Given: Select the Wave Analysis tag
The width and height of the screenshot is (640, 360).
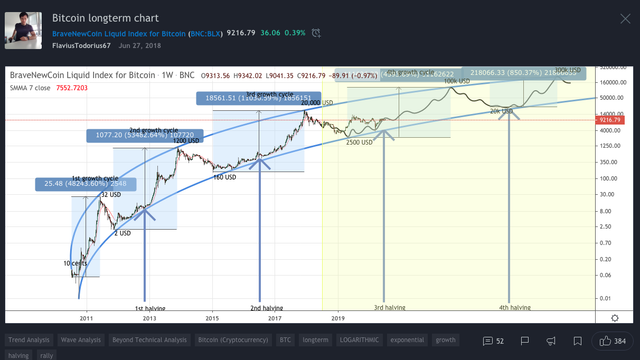Looking at the screenshot, I should point(80,340).
